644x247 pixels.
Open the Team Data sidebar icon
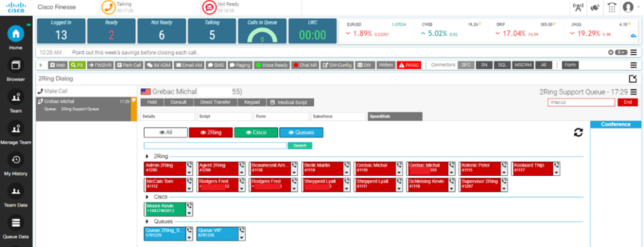pyautogui.click(x=16, y=192)
